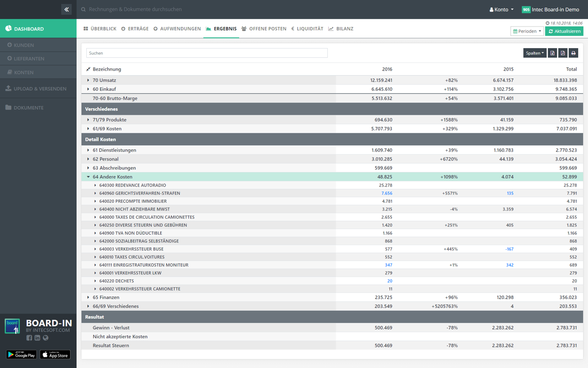
Task: Export the table as PDF
Action: pyautogui.click(x=563, y=53)
